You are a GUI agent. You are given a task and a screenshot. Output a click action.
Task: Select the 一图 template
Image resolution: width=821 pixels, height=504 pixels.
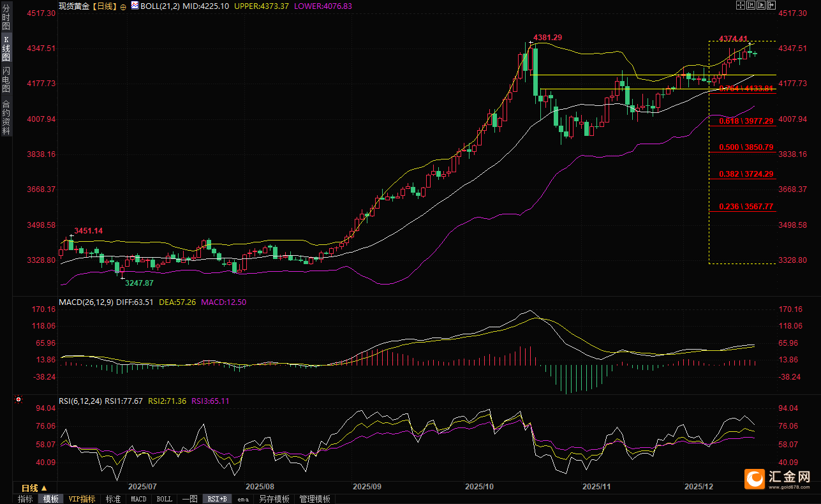click(189, 499)
